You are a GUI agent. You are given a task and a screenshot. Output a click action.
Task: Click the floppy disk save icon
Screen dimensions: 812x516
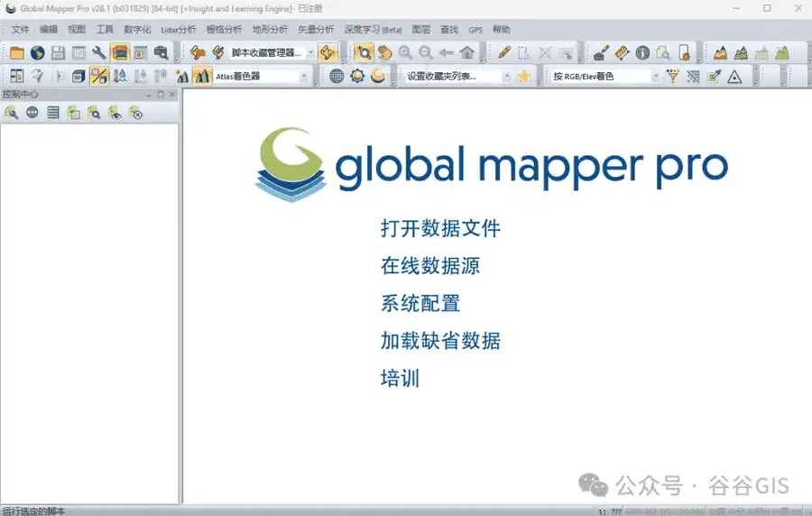(x=58, y=52)
